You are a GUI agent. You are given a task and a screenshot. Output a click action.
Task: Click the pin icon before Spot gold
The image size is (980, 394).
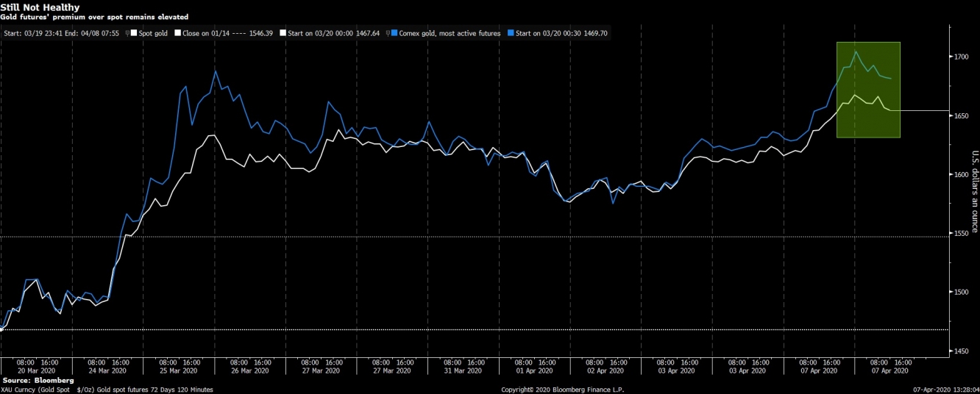coord(127,34)
